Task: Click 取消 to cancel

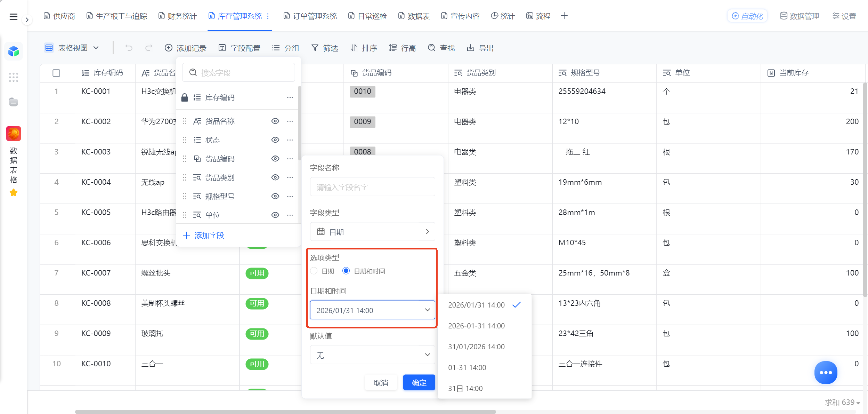Action: [381, 383]
